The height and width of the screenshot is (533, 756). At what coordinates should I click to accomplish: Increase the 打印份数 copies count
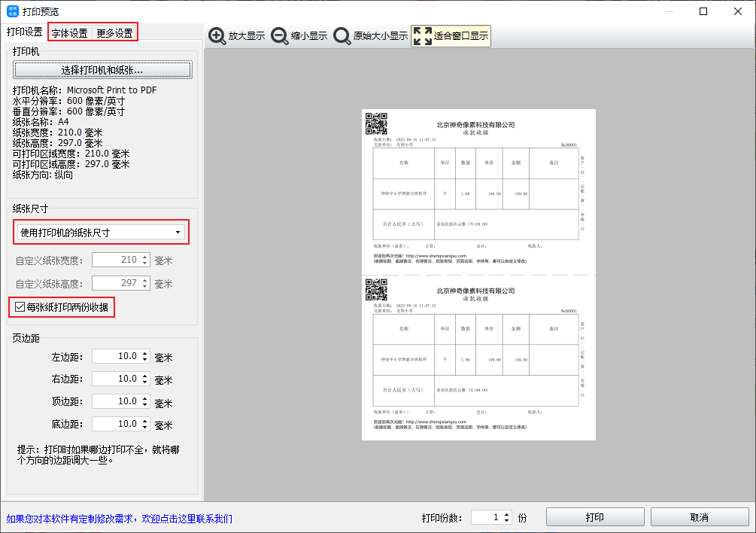pyautogui.click(x=507, y=514)
